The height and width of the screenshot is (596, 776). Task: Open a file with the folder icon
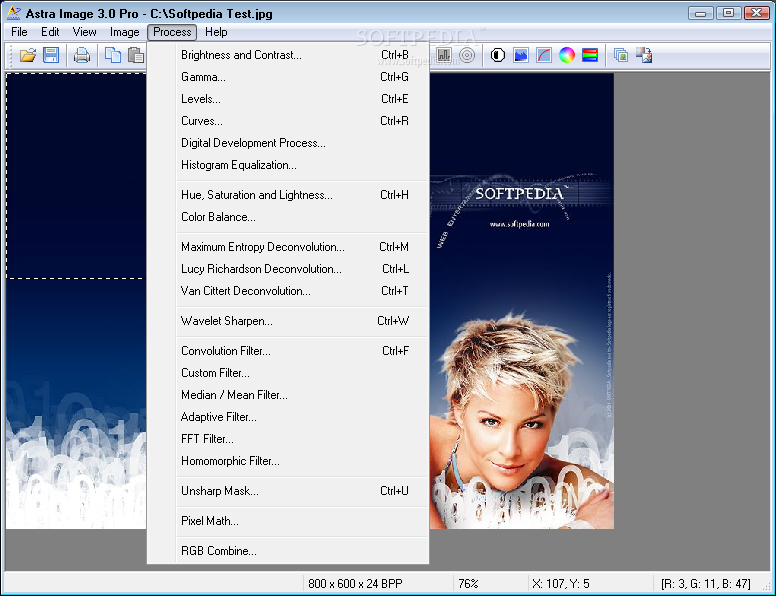click(x=28, y=55)
